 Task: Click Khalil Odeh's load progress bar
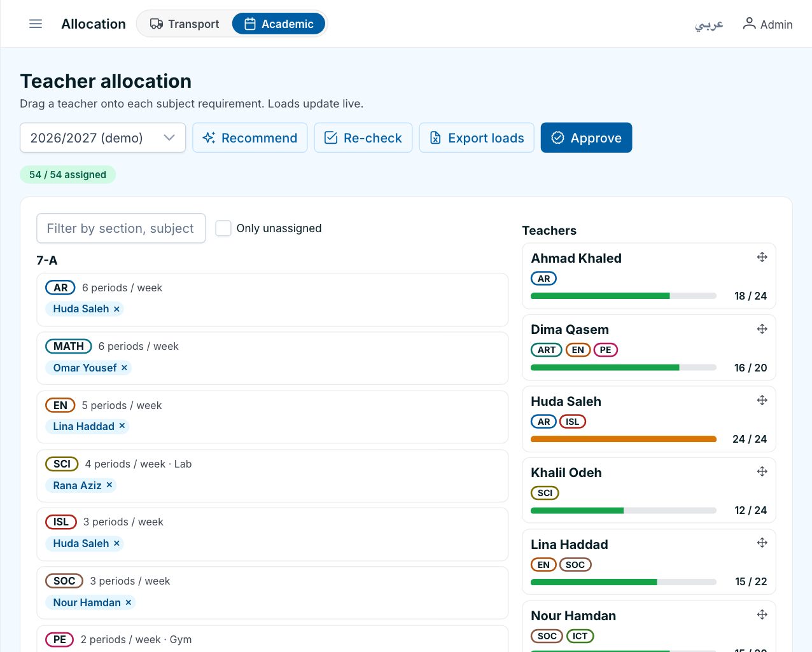(624, 510)
